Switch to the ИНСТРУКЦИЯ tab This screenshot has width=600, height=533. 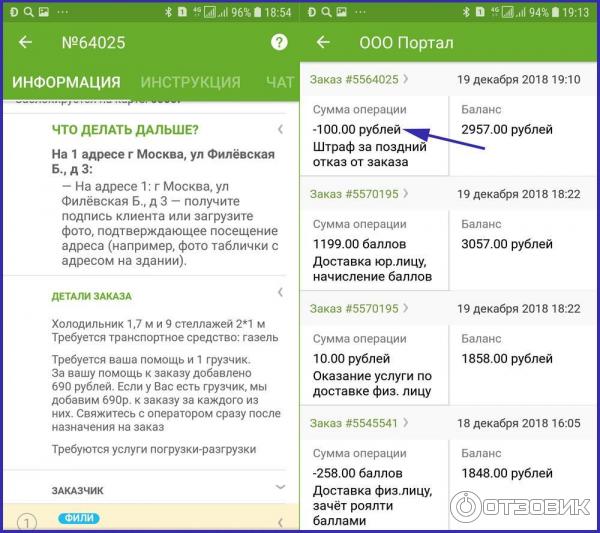click(191, 82)
